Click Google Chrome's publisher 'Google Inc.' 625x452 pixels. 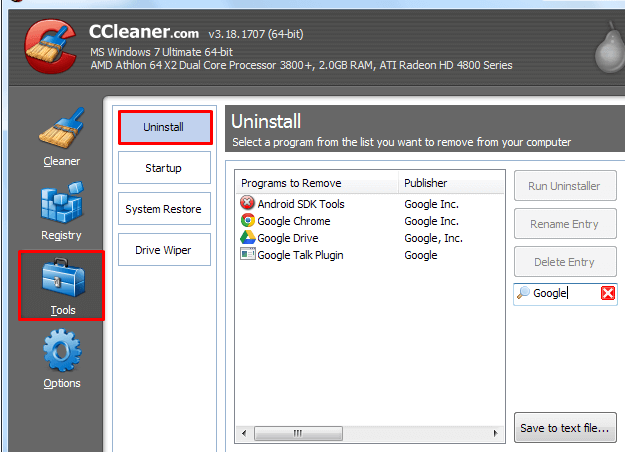pyautogui.click(x=431, y=221)
